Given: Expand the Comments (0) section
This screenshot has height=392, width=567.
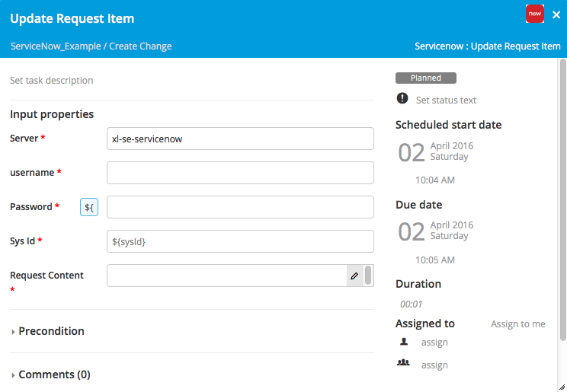Looking at the screenshot, I should [x=50, y=374].
